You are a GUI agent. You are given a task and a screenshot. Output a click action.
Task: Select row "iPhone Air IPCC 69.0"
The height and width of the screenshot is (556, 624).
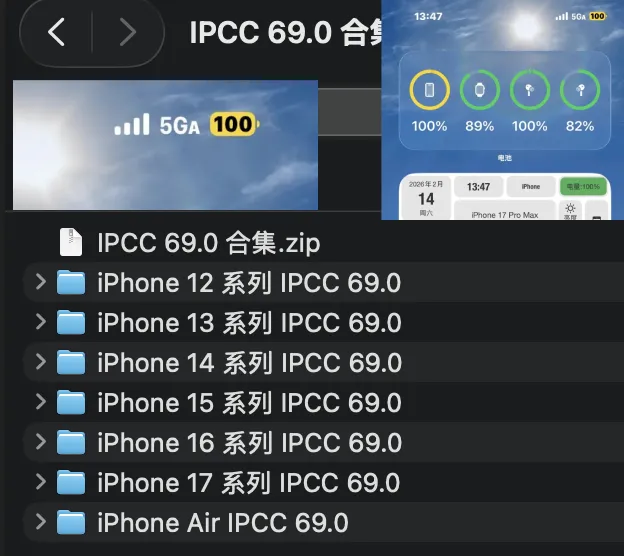pyautogui.click(x=324, y=522)
